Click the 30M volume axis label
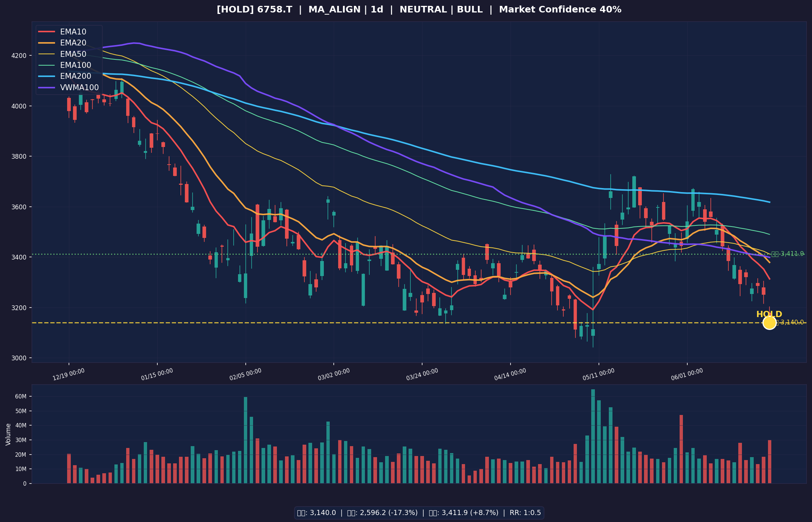Image resolution: width=812 pixels, height=522 pixels. (22, 440)
